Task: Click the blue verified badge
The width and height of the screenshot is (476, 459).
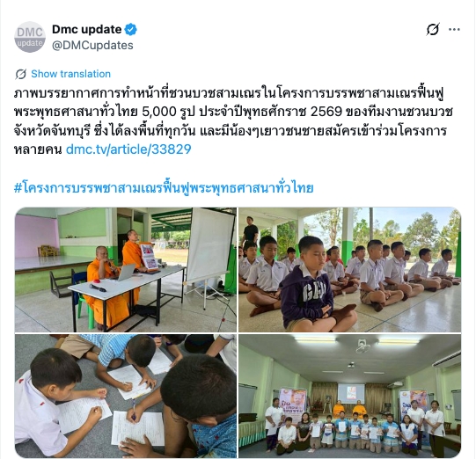Action: pos(131,29)
